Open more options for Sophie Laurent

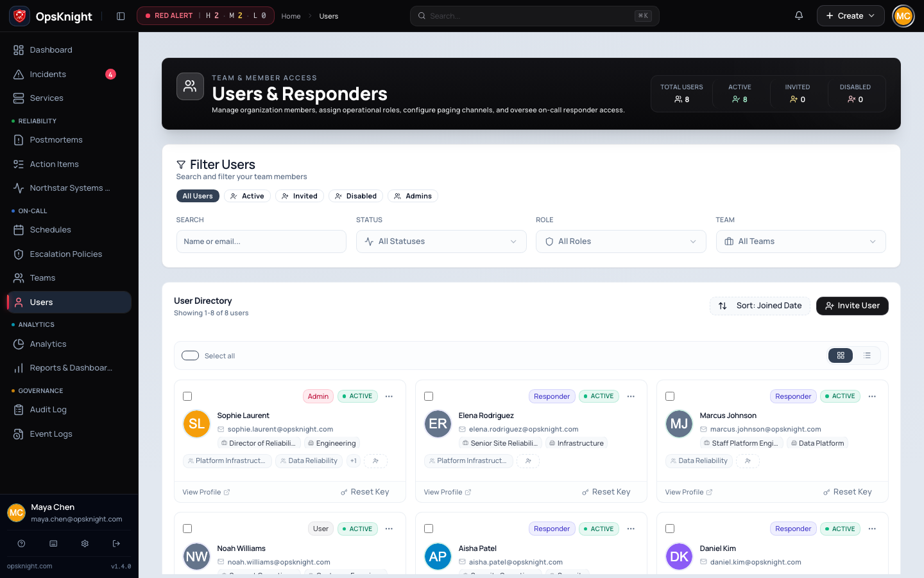[x=389, y=396]
